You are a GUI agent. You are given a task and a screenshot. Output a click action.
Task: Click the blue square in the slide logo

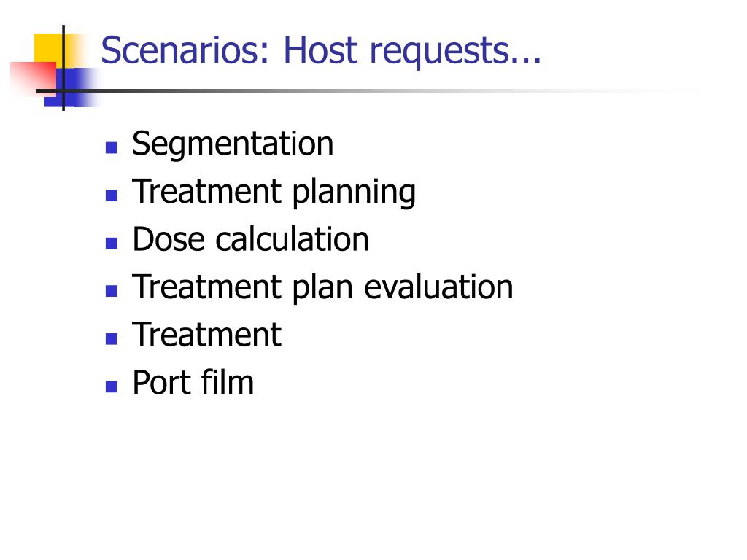tap(71, 87)
